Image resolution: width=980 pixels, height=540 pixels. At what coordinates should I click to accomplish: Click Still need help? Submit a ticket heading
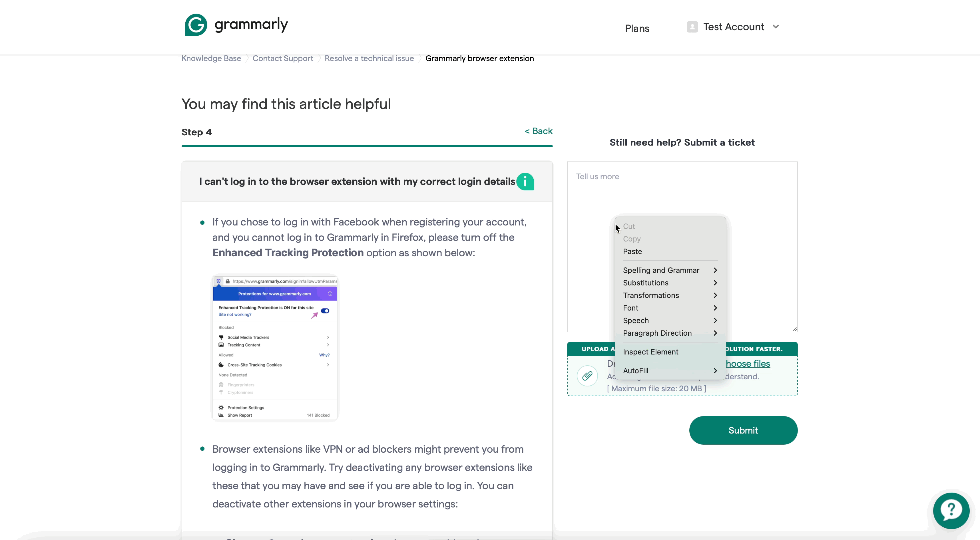(x=682, y=142)
